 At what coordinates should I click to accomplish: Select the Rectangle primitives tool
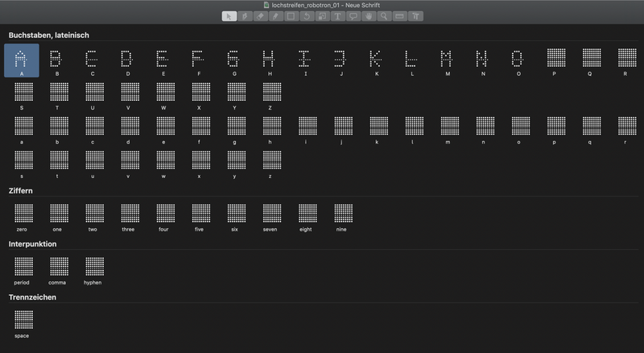(291, 16)
